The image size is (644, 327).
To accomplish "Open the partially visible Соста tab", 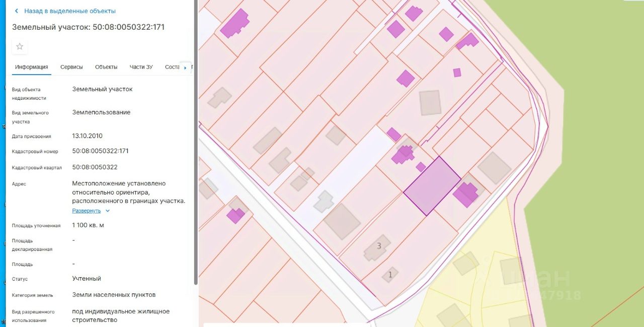I will pyautogui.click(x=172, y=67).
